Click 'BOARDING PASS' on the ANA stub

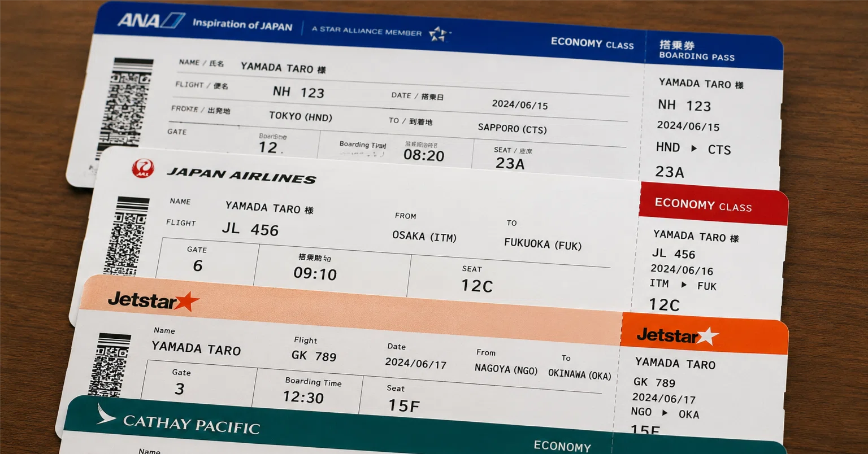pos(697,56)
